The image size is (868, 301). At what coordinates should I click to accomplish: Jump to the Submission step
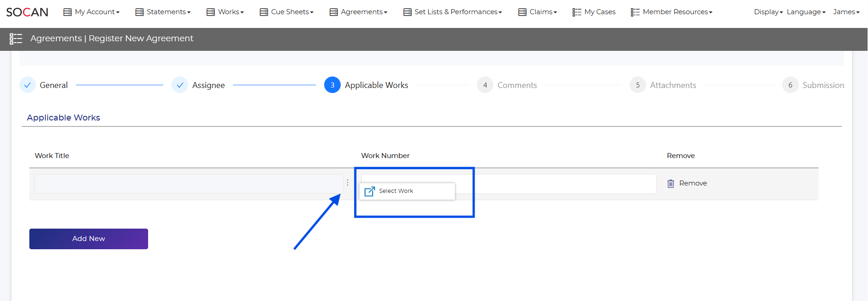pyautogui.click(x=823, y=85)
